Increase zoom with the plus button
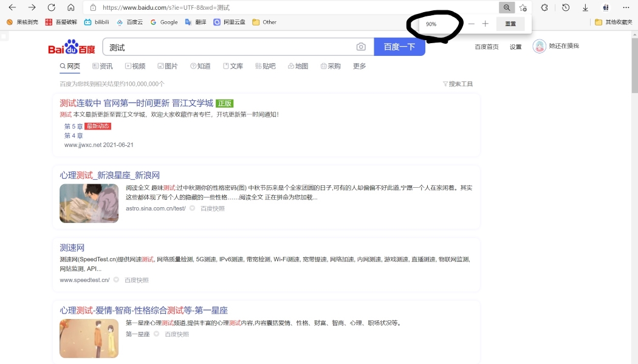This screenshot has height=364, width=638. pyautogui.click(x=485, y=24)
